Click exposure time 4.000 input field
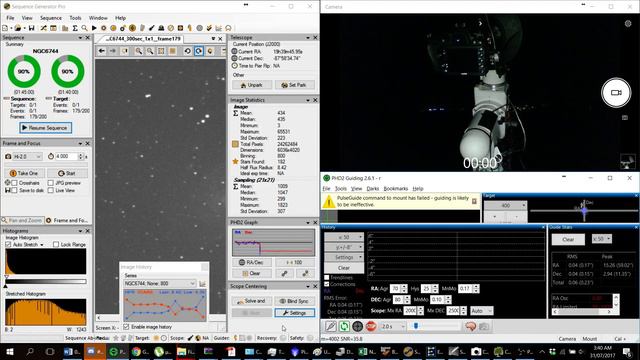Screen dimensions: 640x360 click(x=66, y=156)
